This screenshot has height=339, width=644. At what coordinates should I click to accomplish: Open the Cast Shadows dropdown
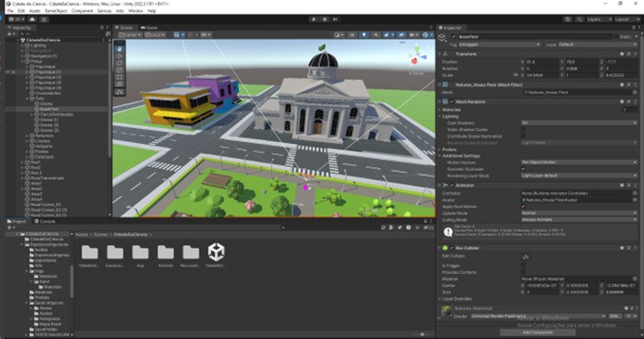[x=579, y=123]
